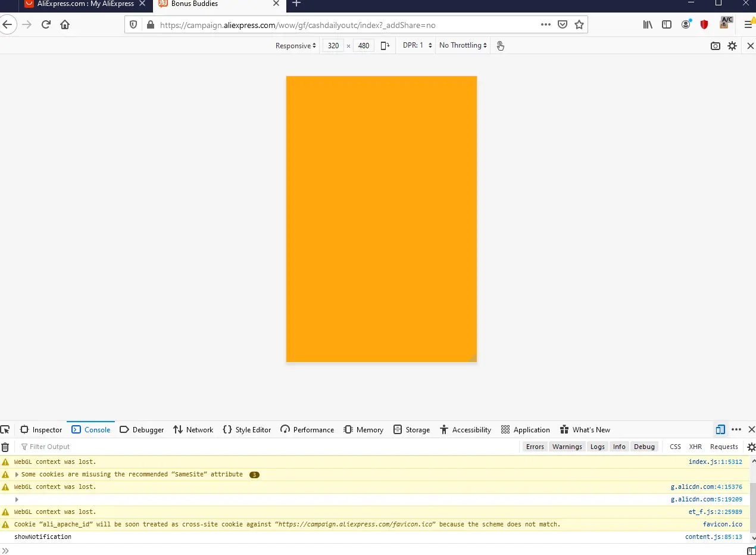Switch to the Inspector tab
This screenshot has width=756, height=555.
click(41, 429)
